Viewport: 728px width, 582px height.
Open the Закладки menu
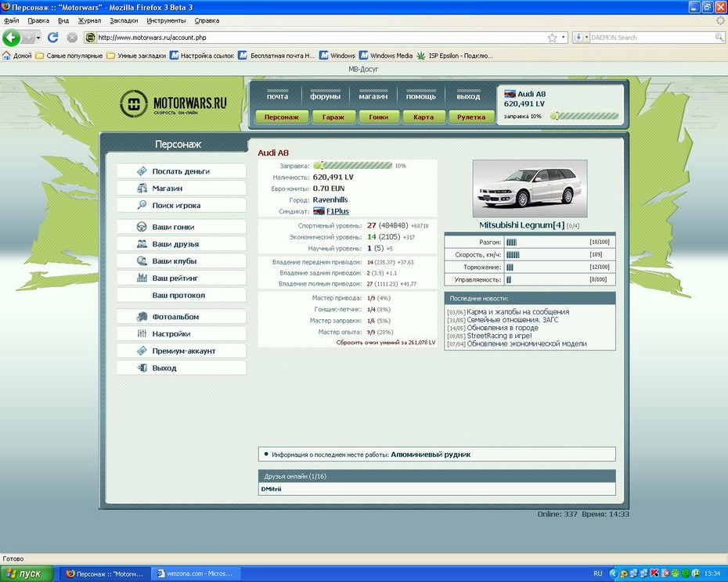click(124, 20)
